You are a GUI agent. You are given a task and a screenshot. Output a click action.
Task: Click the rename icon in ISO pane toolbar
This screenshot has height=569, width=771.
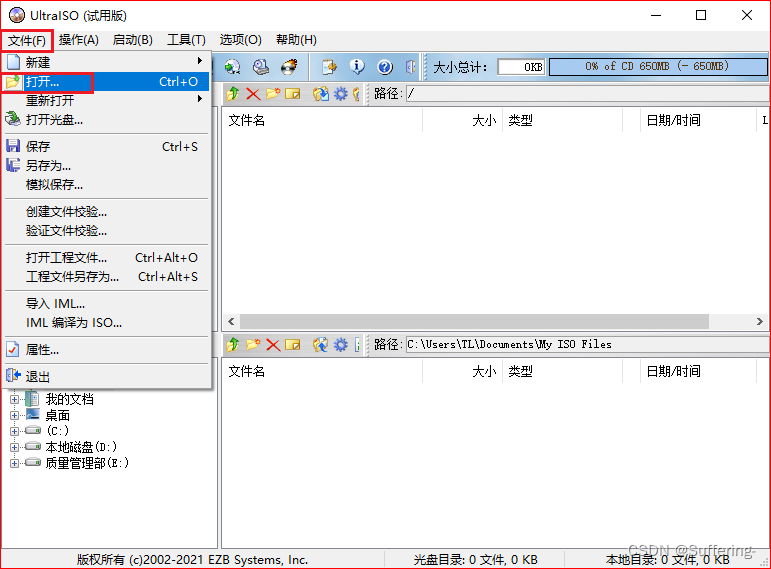click(293, 93)
